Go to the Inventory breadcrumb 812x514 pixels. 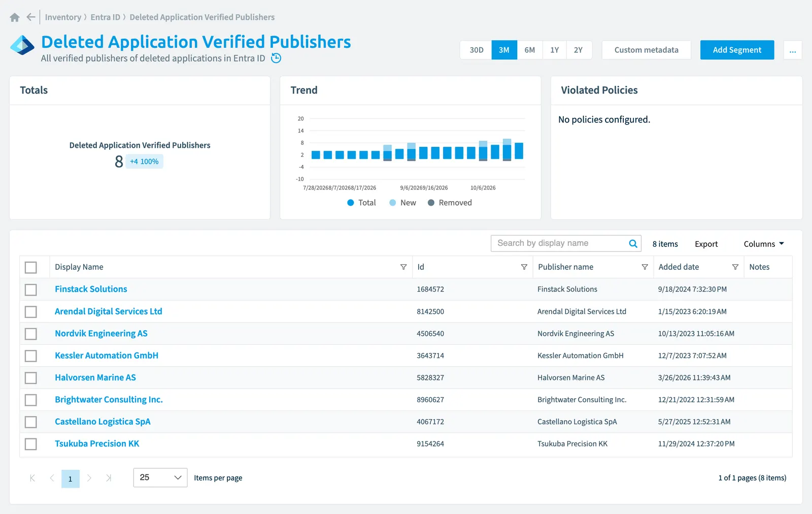click(63, 17)
